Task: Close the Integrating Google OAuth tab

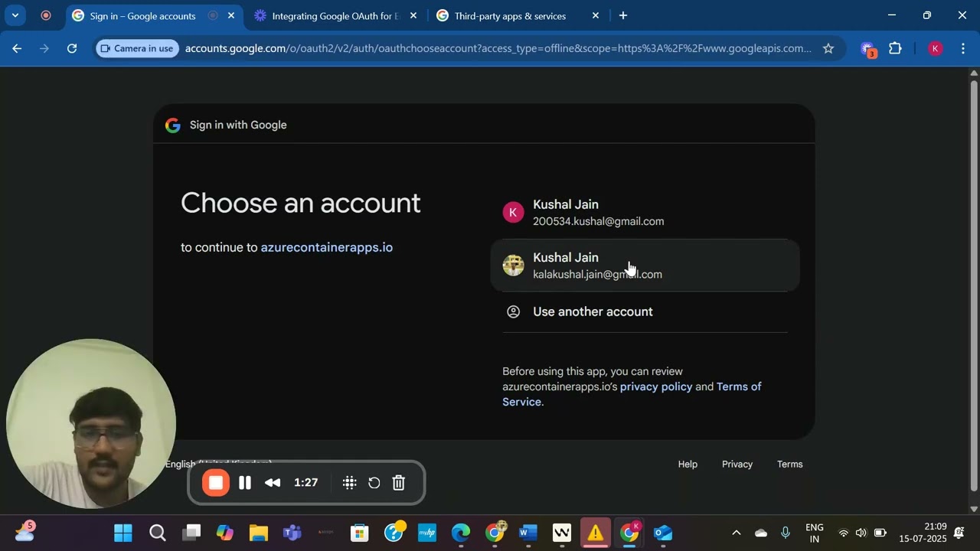Action: coord(413,15)
